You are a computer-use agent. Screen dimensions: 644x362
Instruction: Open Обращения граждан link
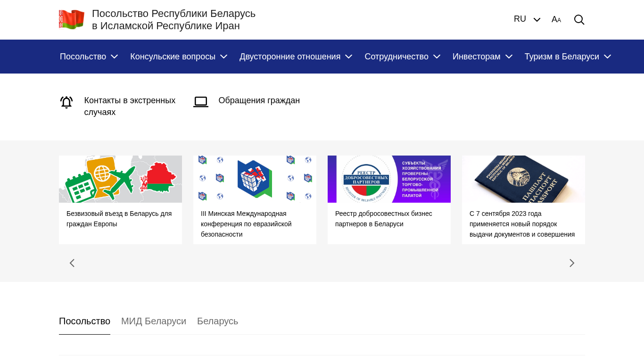259,100
